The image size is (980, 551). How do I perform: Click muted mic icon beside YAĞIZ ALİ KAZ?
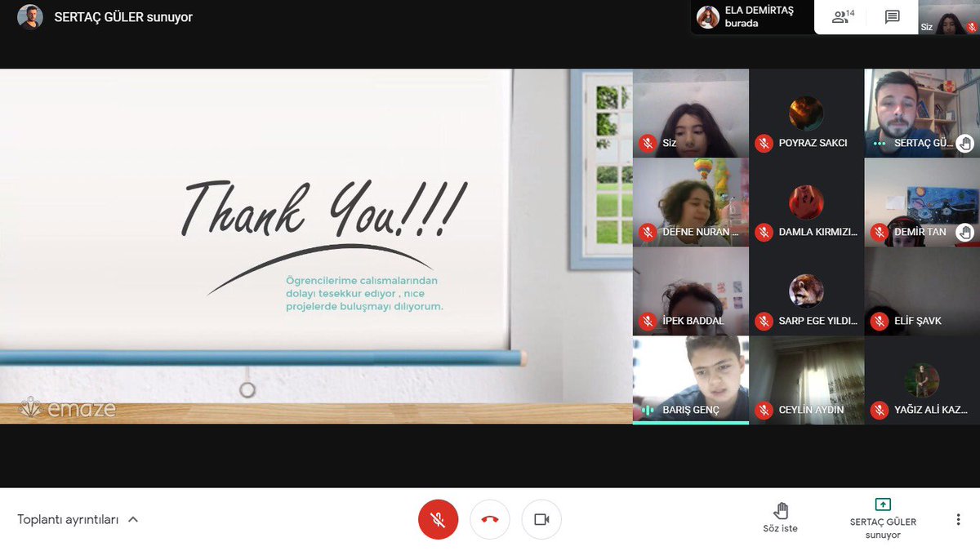880,410
